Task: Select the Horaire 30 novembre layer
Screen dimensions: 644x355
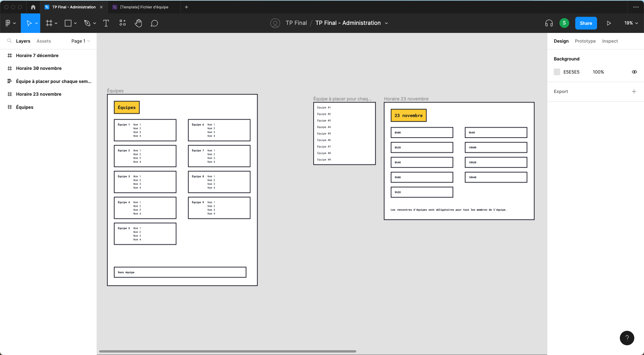Action: click(x=39, y=68)
